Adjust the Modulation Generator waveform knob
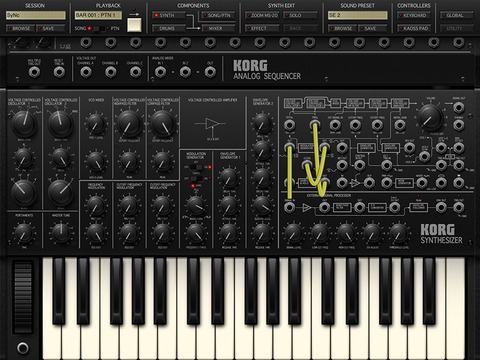The height and width of the screenshot is (360, 480). tap(196, 206)
